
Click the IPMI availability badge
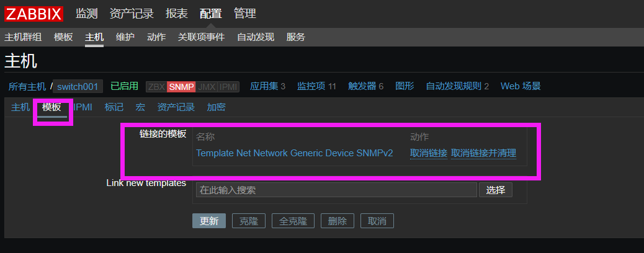point(228,87)
